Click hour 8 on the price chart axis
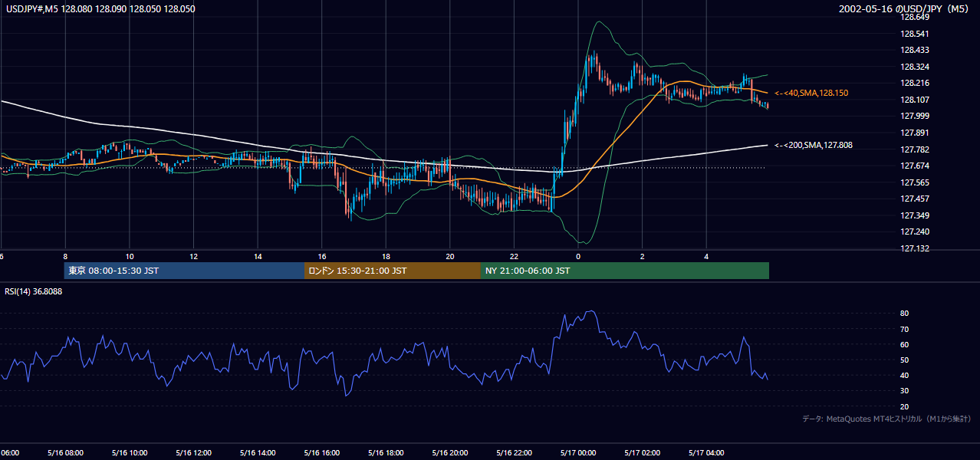The image size is (980, 460). [x=65, y=256]
